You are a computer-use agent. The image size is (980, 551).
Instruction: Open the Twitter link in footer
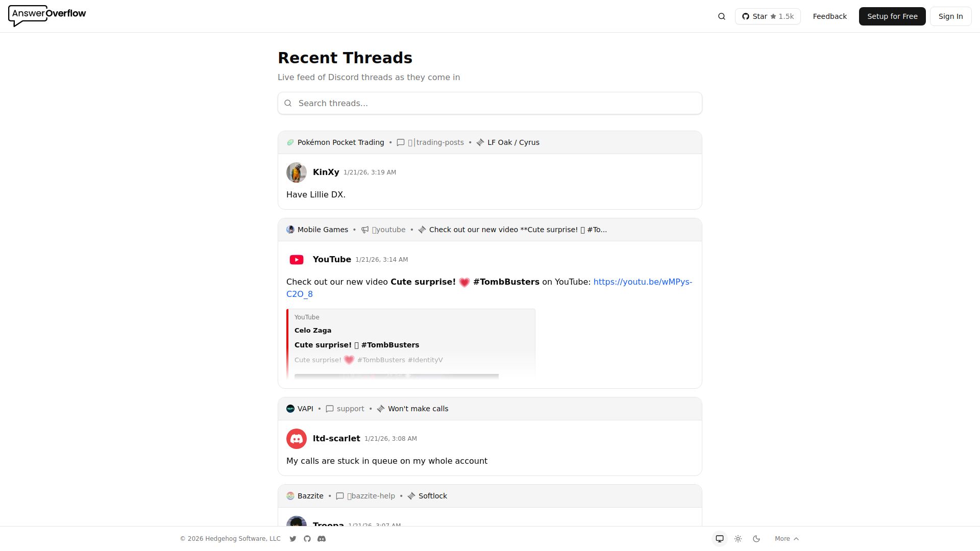293,539
